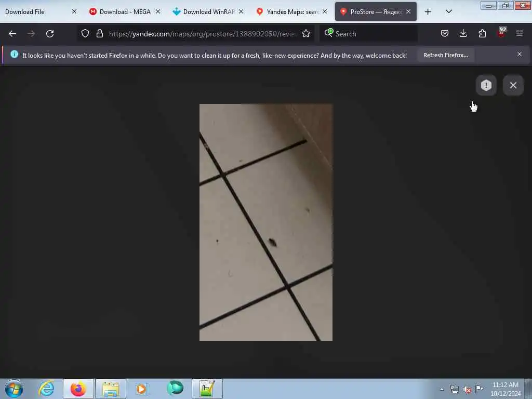
Task: Select the Firefox taskbar button
Action: coord(78,389)
